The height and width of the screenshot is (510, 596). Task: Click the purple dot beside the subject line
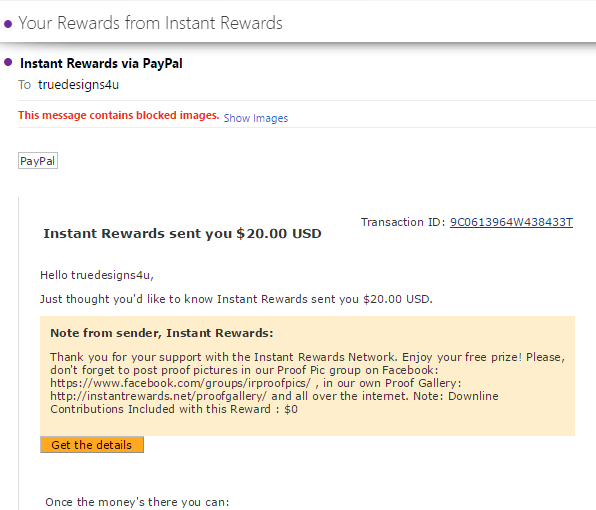8,24
